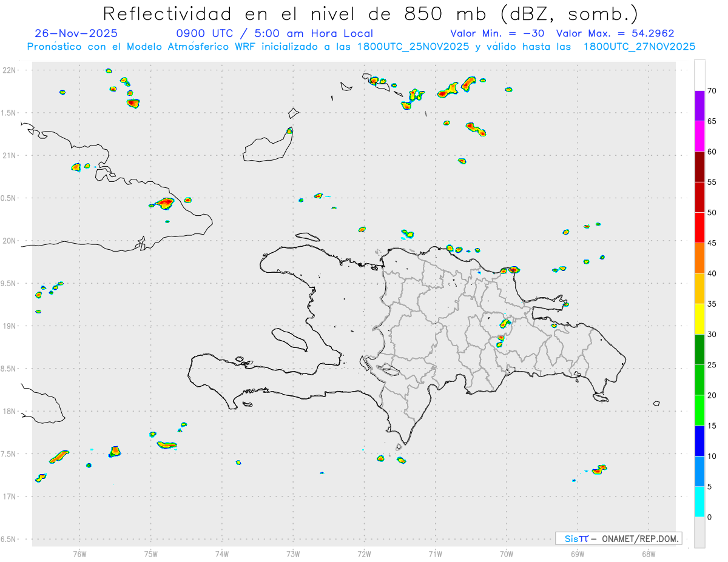Click the '74W' longitude label
728x562 pixels.
222,554
